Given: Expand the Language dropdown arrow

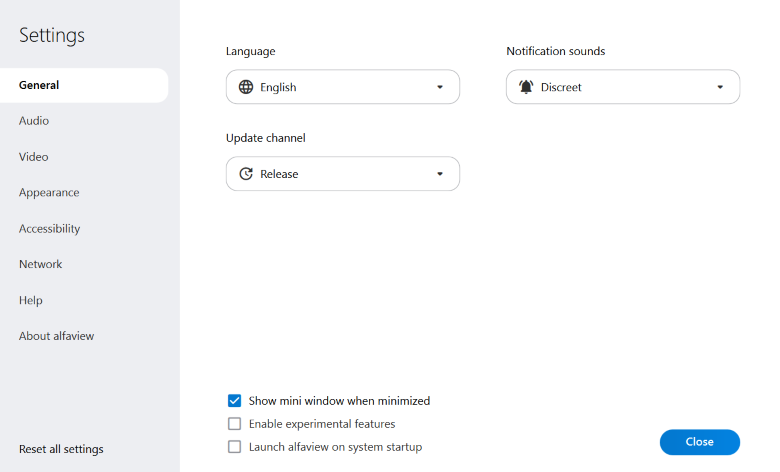Looking at the screenshot, I should point(439,87).
